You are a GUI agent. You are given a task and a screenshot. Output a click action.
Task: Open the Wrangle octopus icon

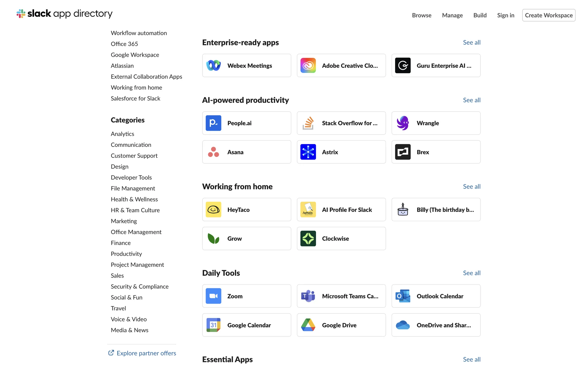[403, 123]
